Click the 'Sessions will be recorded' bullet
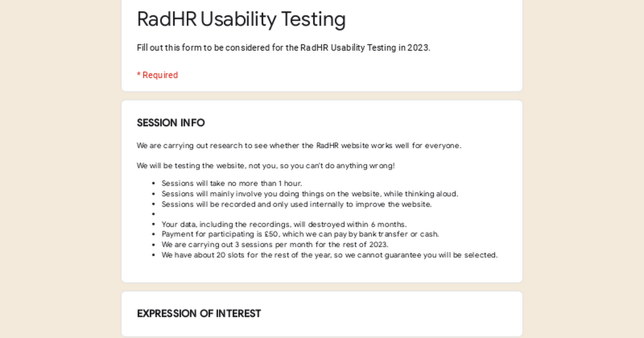644x338 pixels. click(296, 204)
